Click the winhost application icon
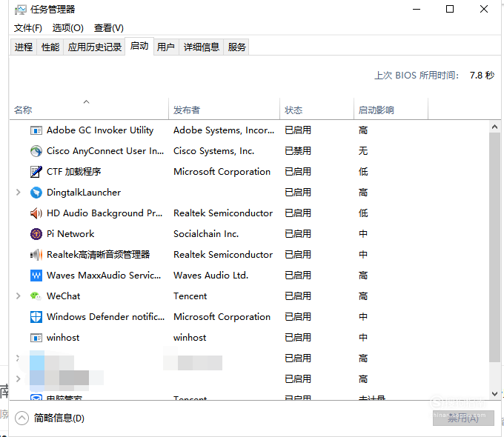 (36, 338)
